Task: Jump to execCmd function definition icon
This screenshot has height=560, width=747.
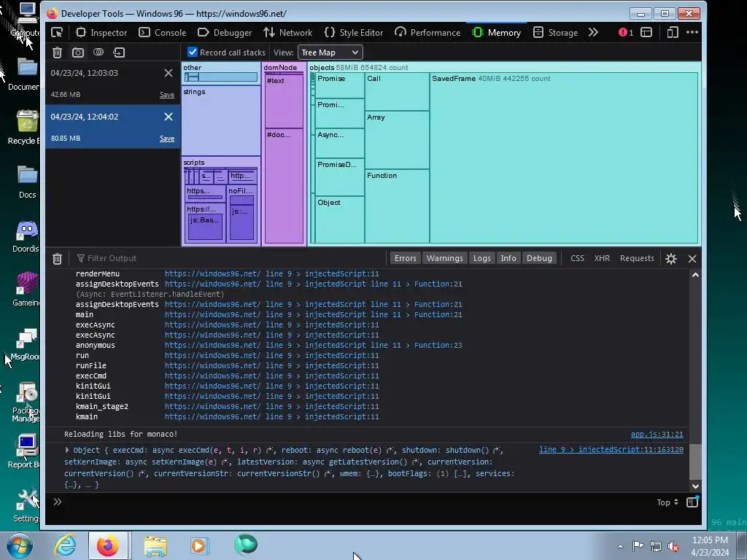Action: click(x=270, y=451)
